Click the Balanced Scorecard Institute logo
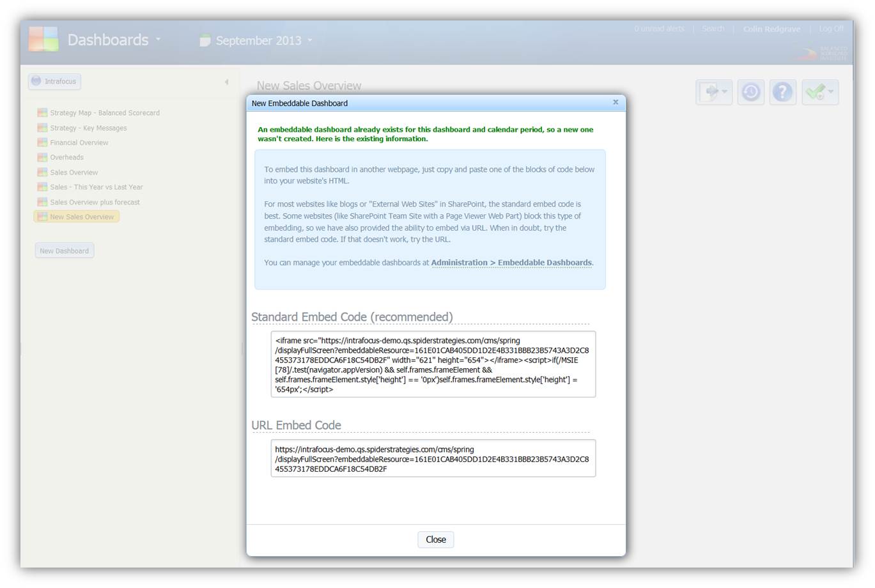 coord(821,53)
